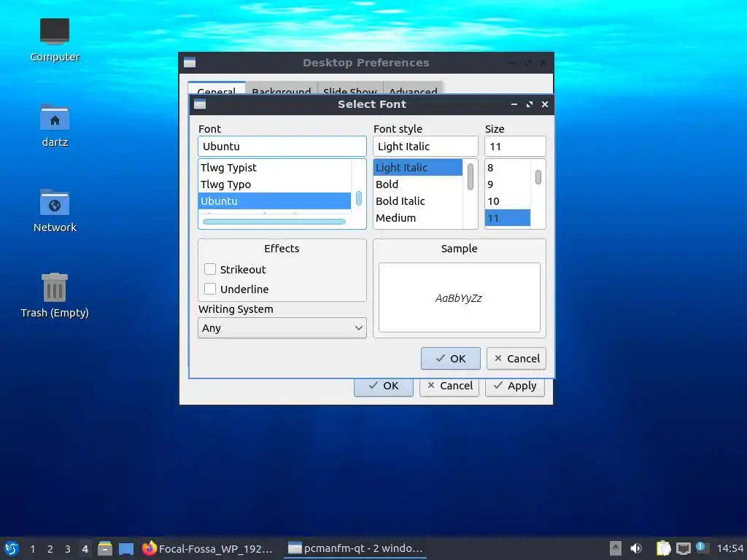The image size is (747, 560).
Task: Enable the Underline effect checkbox
Action: (210, 289)
